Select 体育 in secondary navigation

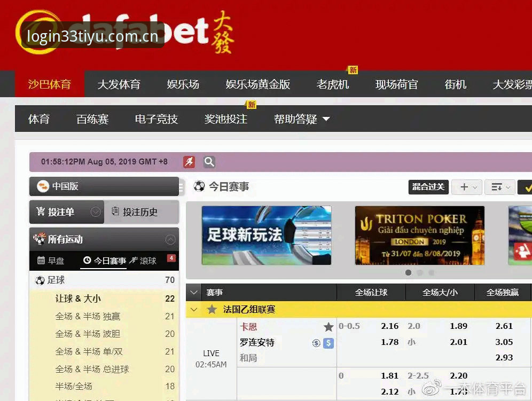39,119
